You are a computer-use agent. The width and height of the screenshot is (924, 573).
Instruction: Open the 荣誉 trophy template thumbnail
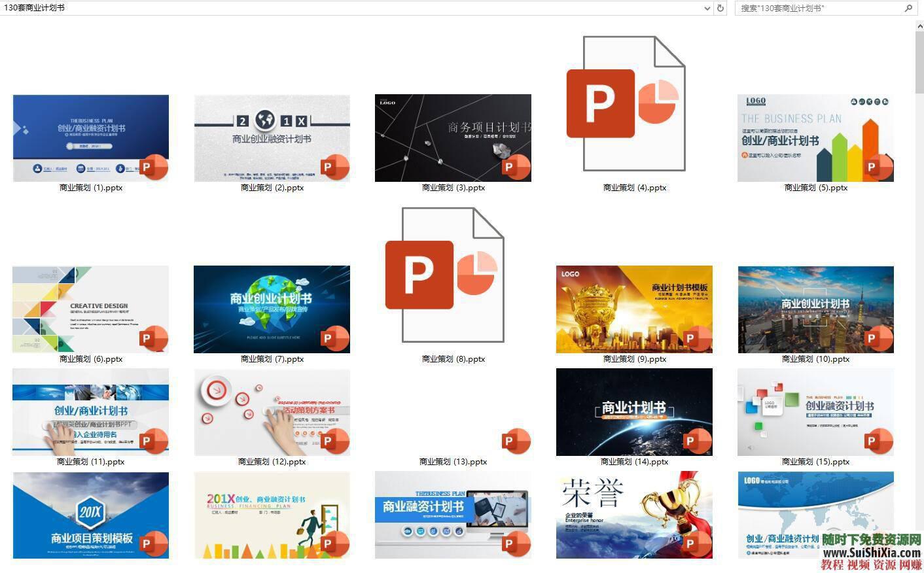coord(633,515)
